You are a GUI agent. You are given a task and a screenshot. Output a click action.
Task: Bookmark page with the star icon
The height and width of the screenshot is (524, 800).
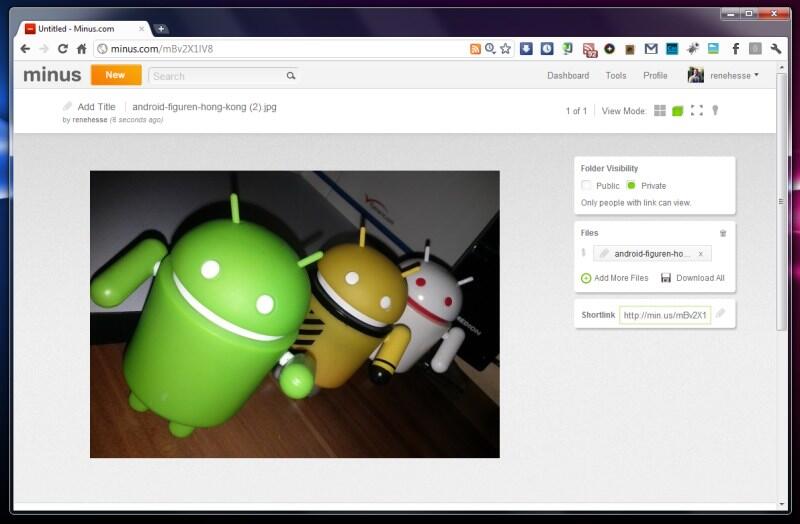click(505, 49)
